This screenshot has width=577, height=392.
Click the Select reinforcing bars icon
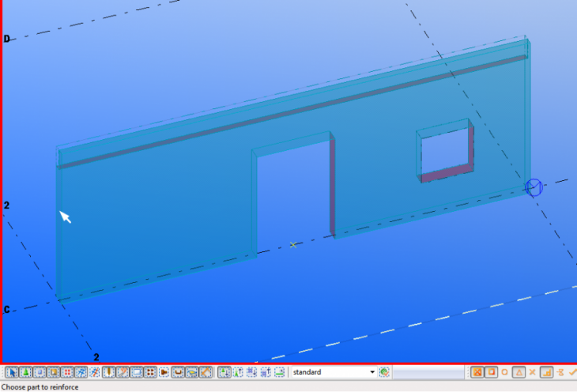[178, 372]
